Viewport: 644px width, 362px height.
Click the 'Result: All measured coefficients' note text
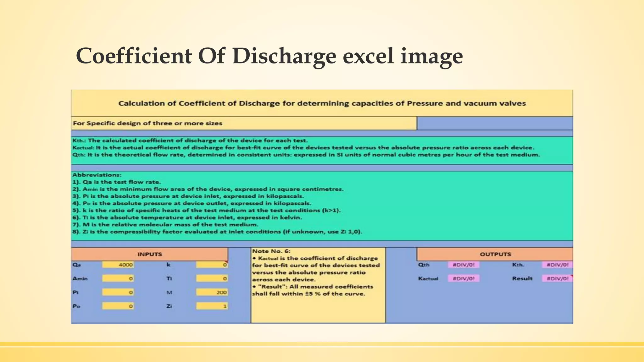pos(313,290)
